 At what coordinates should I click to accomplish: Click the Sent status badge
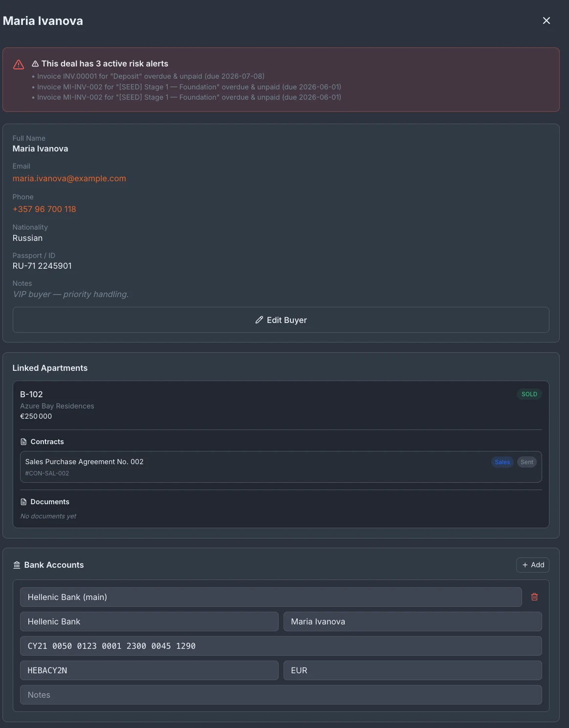[x=527, y=462]
